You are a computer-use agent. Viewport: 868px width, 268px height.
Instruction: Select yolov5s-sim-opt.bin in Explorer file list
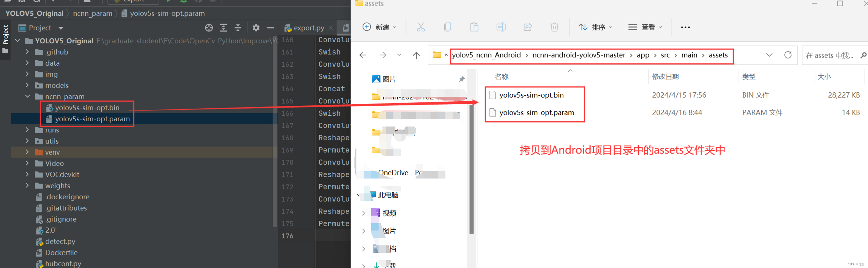(x=531, y=95)
